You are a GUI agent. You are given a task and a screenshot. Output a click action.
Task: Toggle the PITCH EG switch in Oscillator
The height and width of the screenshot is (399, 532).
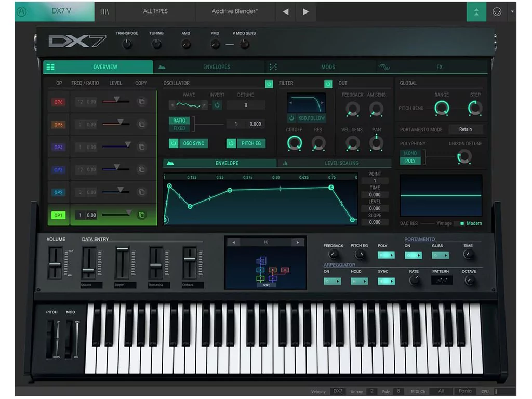pyautogui.click(x=246, y=143)
